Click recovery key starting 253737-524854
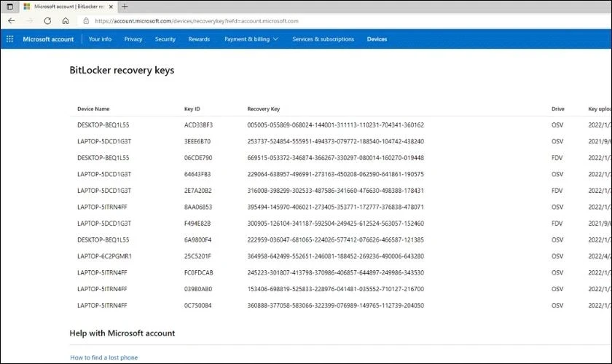 (x=335, y=141)
